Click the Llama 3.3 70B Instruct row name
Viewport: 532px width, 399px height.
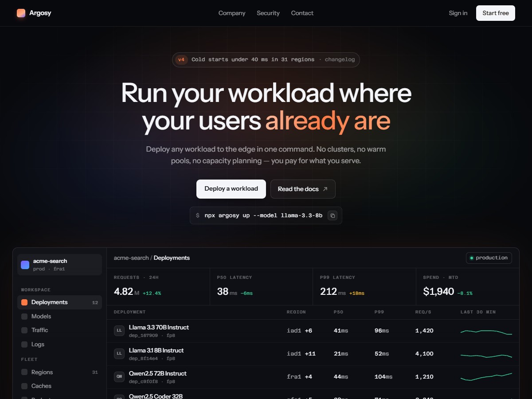(x=159, y=328)
